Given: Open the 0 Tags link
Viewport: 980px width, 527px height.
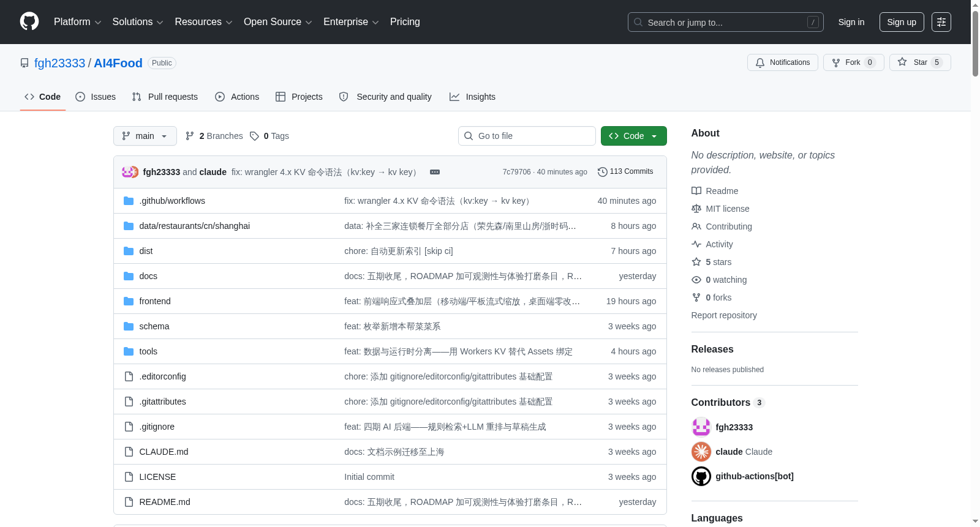Looking at the screenshot, I should click(269, 136).
